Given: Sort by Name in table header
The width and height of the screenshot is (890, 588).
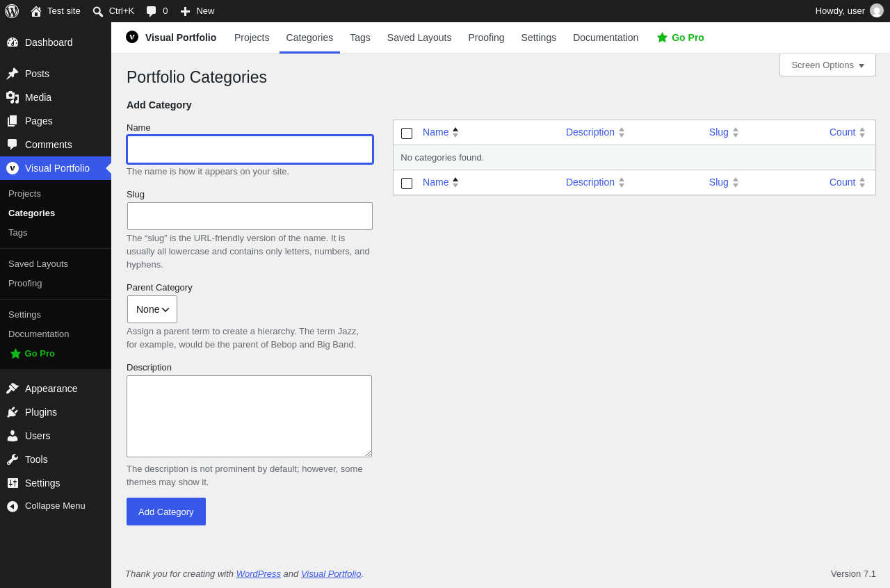Looking at the screenshot, I should tap(441, 132).
